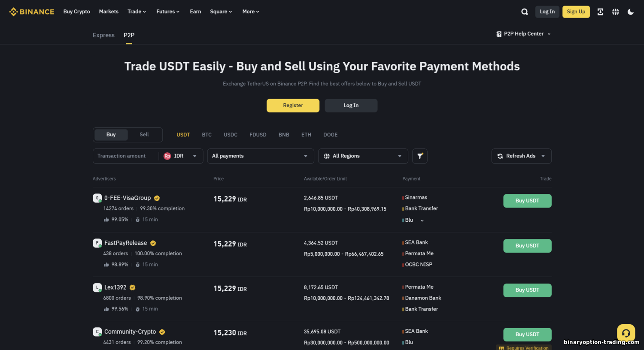The height and width of the screenshot is (350, 644).
Task: Select the ETH coin tab
Action: click(306, 135)
